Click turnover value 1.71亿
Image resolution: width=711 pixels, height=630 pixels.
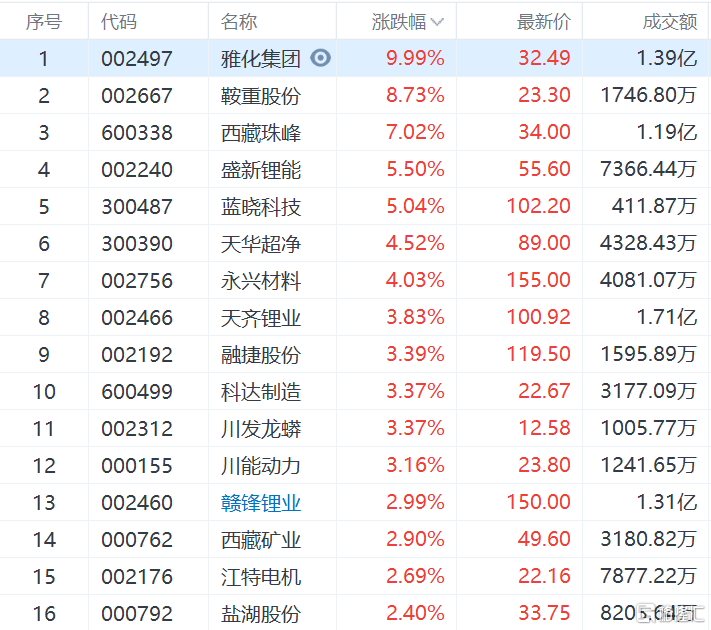click(x=667, y=317)
